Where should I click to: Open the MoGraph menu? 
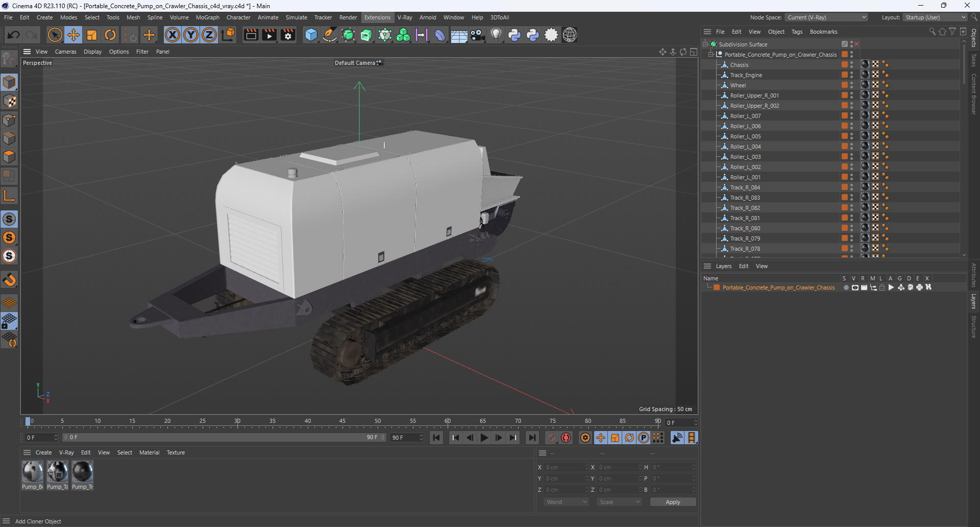click(207, 17)
